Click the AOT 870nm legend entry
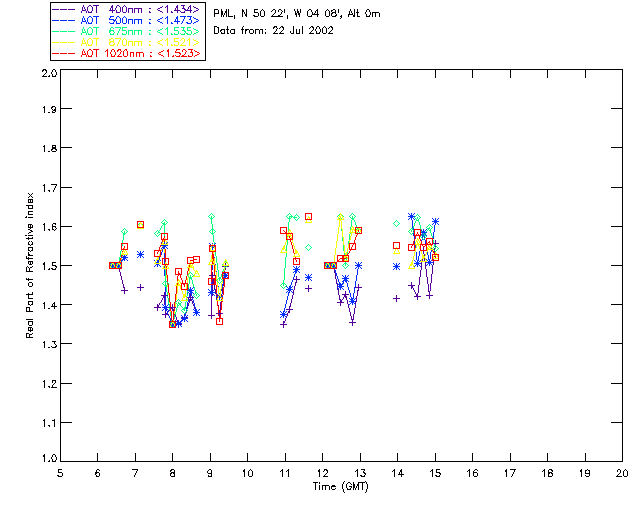640x512 pixels. 126,42
